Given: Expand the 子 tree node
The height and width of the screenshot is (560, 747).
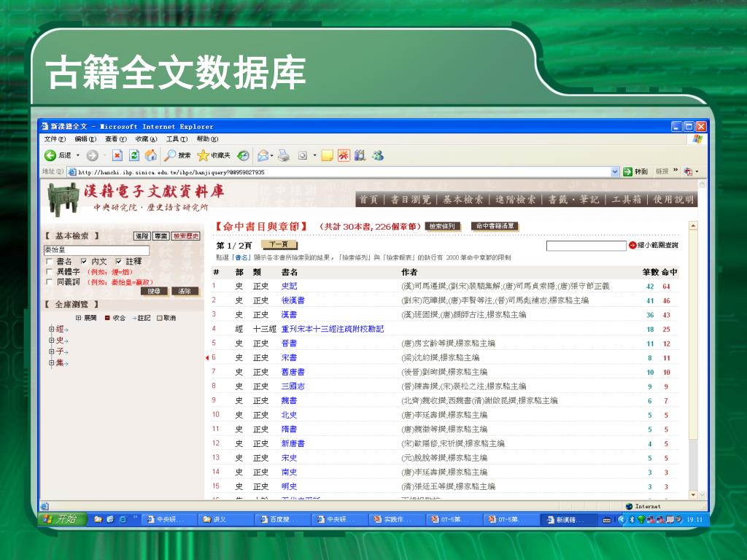Looking at the screenshot, I should 52,351.
